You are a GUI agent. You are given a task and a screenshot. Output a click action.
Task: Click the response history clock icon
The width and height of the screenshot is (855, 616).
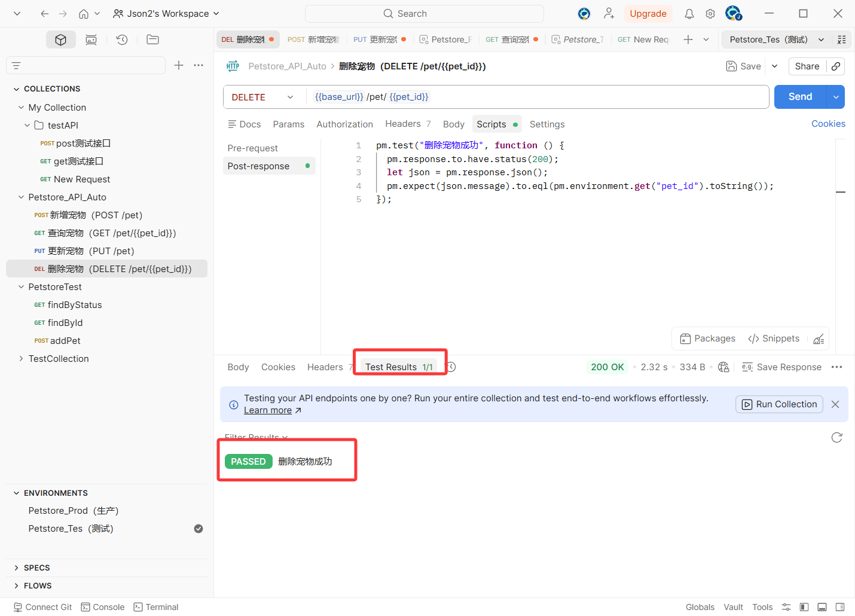(451, 367)
